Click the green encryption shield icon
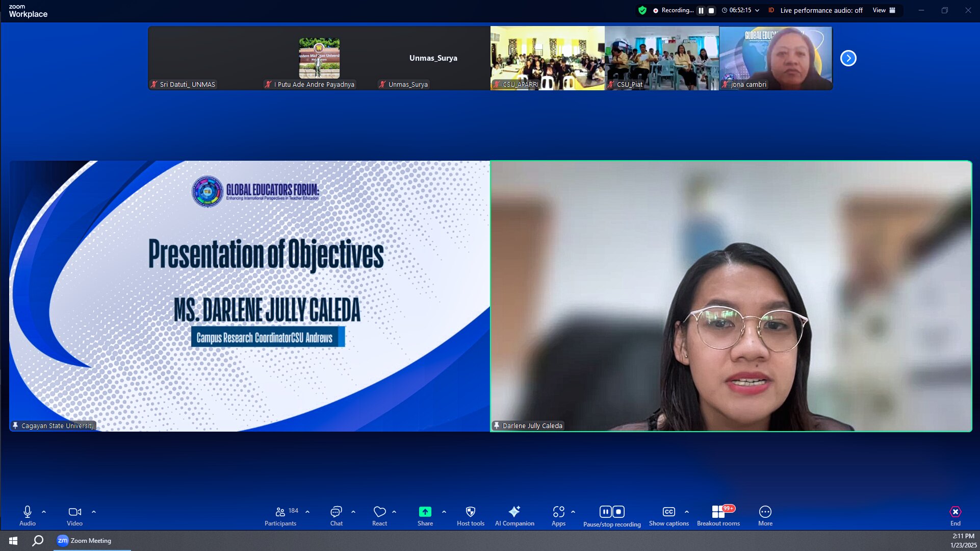Image resolution: width=980 pixels, height=551 pixels. pos(642,10)
